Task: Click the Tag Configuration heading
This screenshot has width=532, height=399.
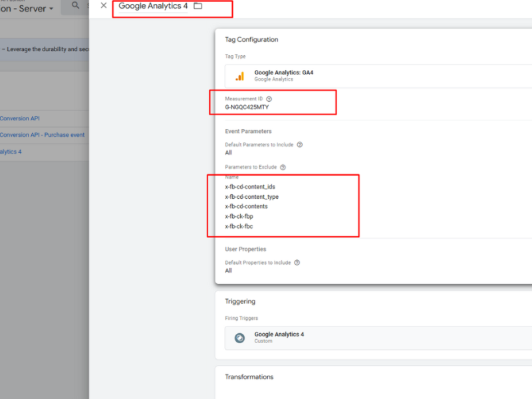Action: click(251, 40)
